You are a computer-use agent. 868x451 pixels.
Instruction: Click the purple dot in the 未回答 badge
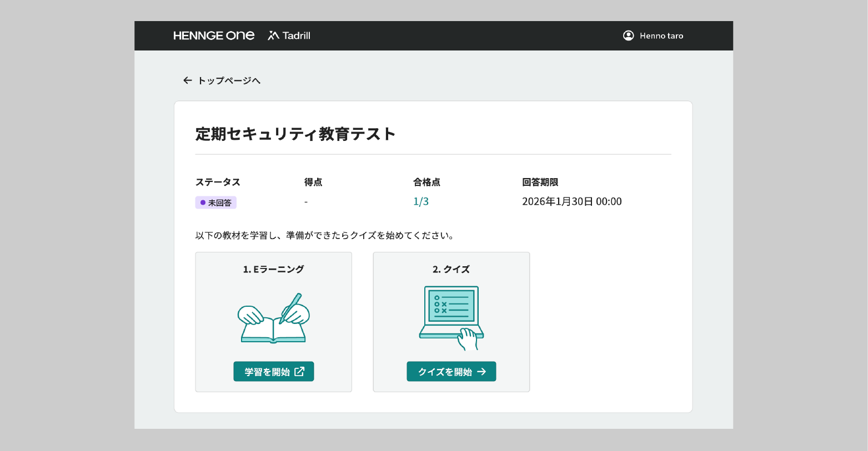click(203, 203)
